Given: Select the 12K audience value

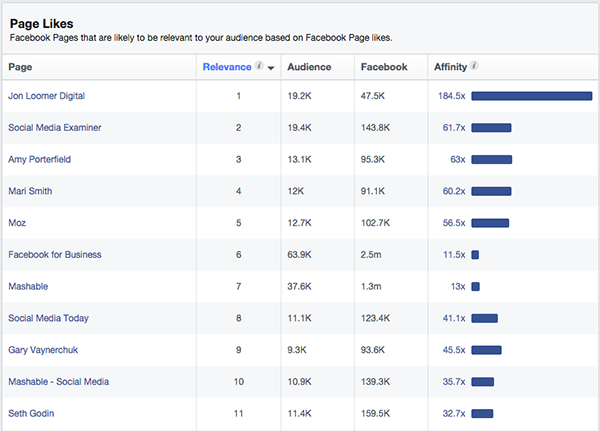Looking at the screenshot, I should click(x=295, y=191).
